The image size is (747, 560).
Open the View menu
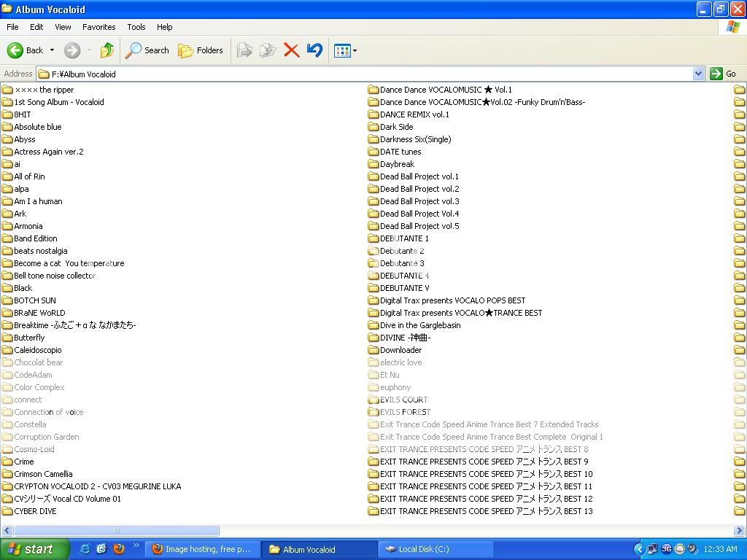pyautogui.click(x=63, y=27)
